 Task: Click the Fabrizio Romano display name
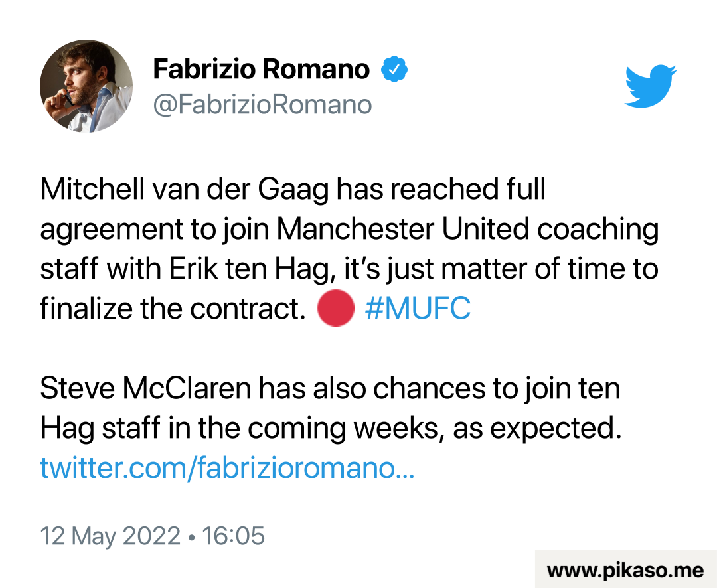[x=261, y=69]
